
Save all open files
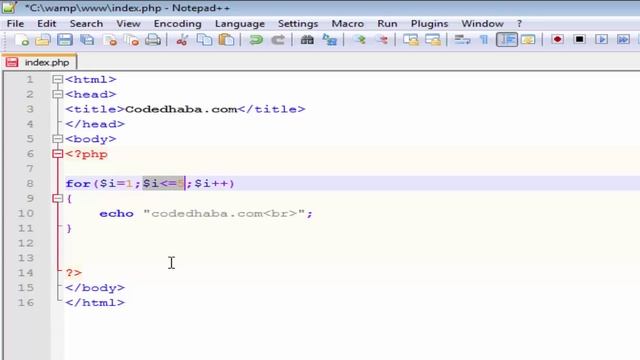tap(87, 40)
